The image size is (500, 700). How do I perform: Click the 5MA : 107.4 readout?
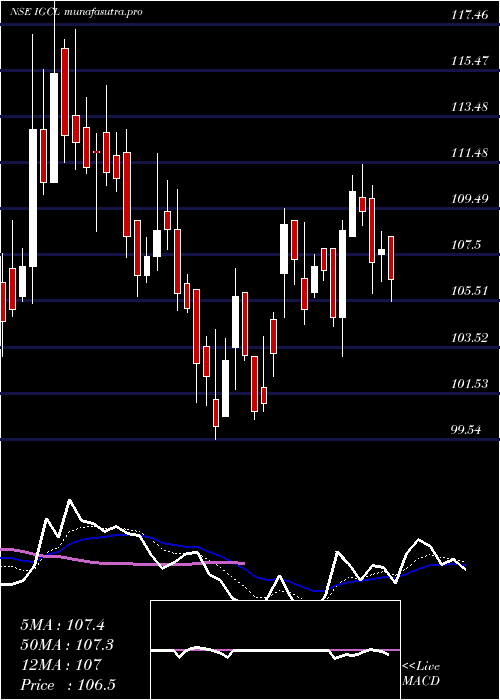[62, 625]
